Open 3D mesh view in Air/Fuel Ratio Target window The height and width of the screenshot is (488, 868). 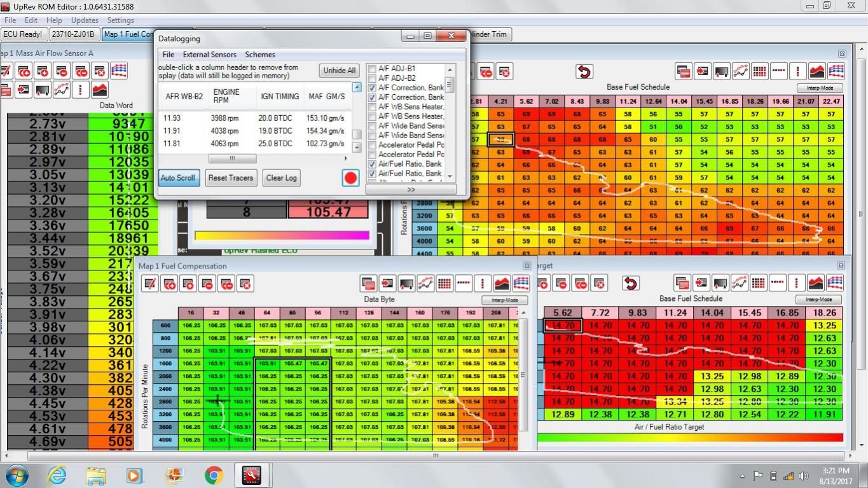tap(835, 283)
